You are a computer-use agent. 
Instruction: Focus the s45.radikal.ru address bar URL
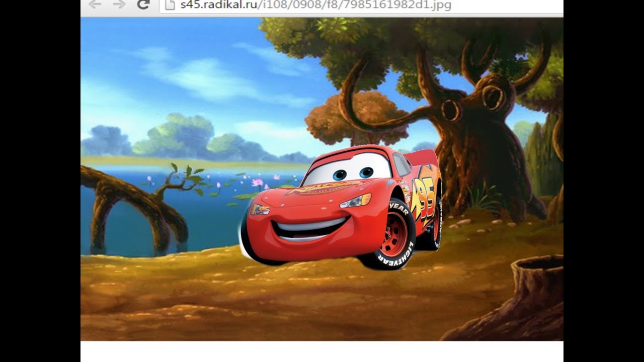[x=315, y=5]
